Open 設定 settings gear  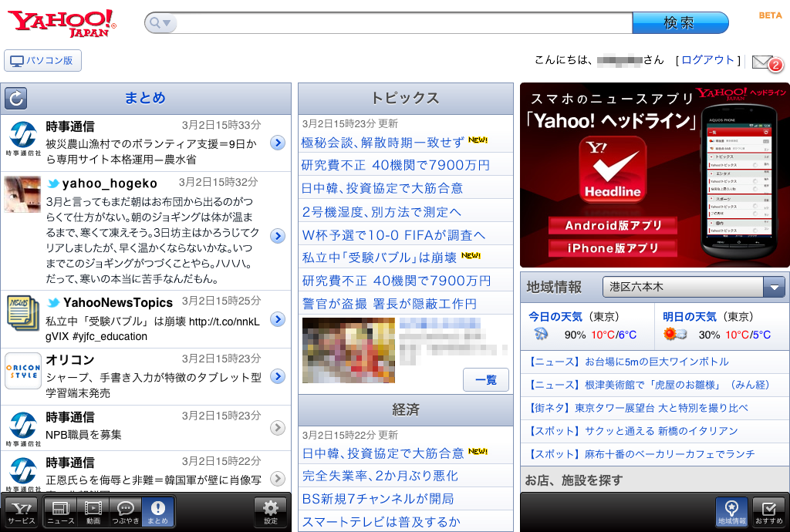click(x=271, y=512)
